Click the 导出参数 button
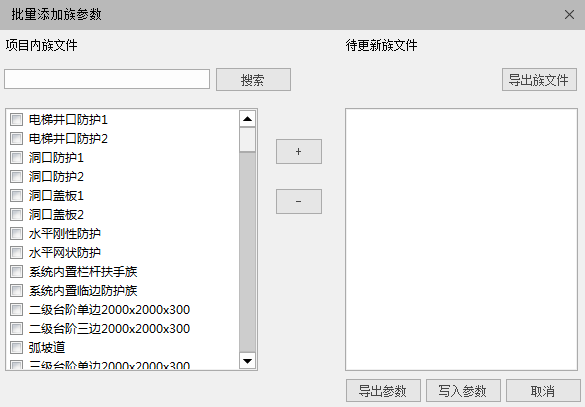Screen dimensions: 585x407 (x=383, y=391)
